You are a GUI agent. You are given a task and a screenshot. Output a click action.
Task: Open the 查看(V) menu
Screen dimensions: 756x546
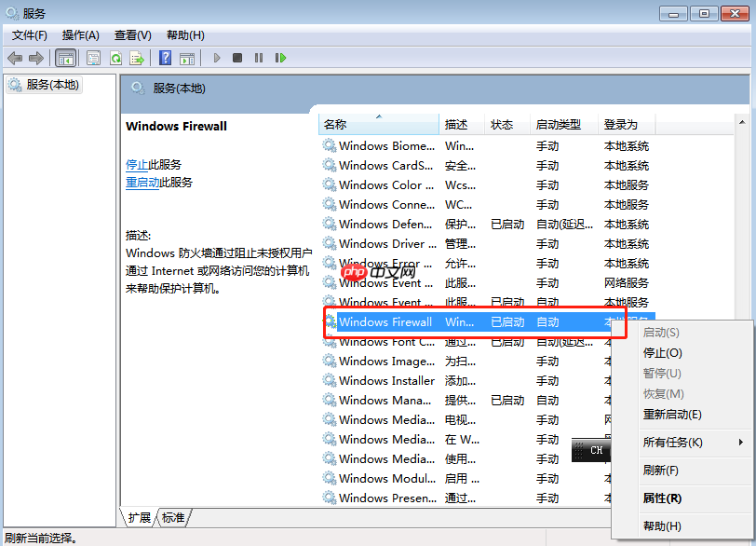click(x=131, y=34)
